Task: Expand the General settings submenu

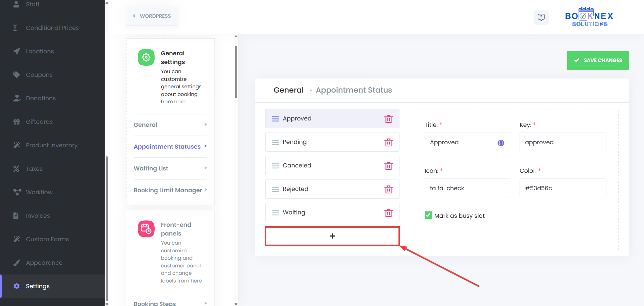Action: click(170, 125)
